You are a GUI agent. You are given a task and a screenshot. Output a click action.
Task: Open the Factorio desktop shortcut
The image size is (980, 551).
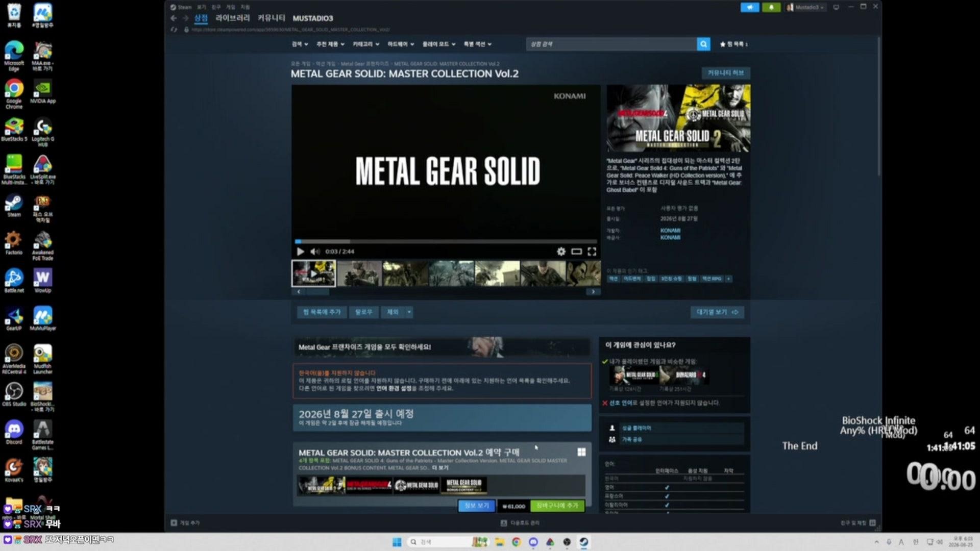(14, 243)
